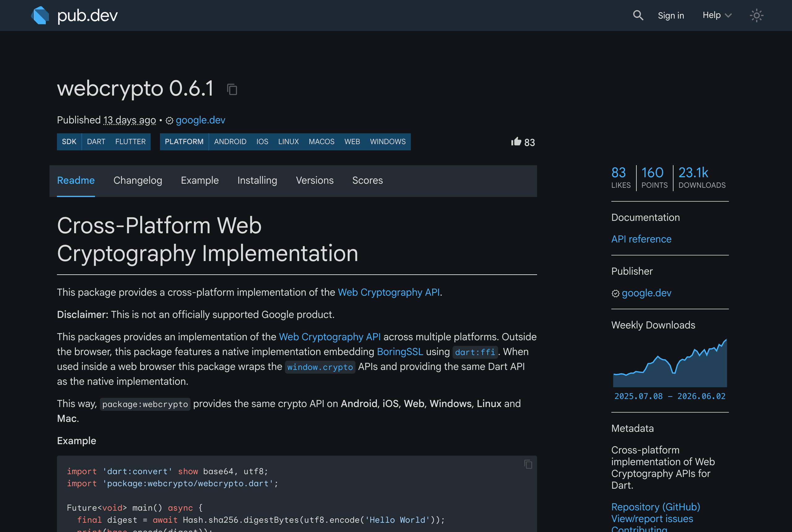Image resolution: width=792 pixels, height=532 pixels.
Task: View the Versions tab
Action: (x=315, y=180)
